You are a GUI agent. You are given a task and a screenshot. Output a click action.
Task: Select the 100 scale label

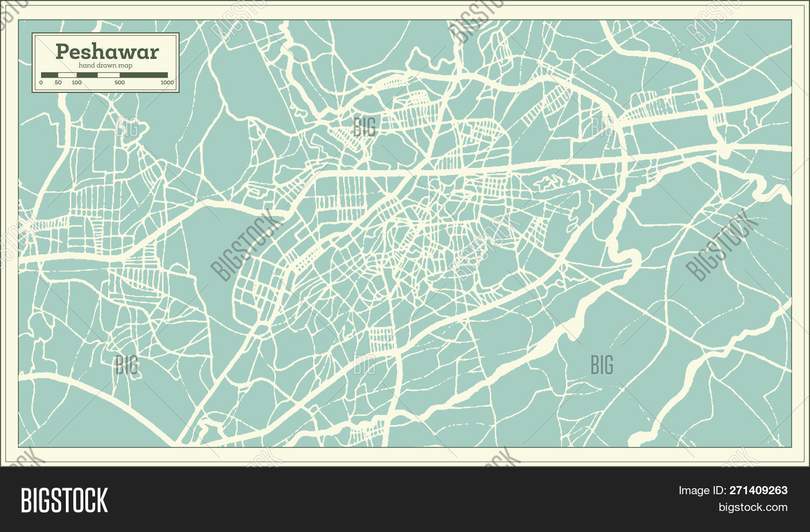pyautogui.click(x=77, y=83)
